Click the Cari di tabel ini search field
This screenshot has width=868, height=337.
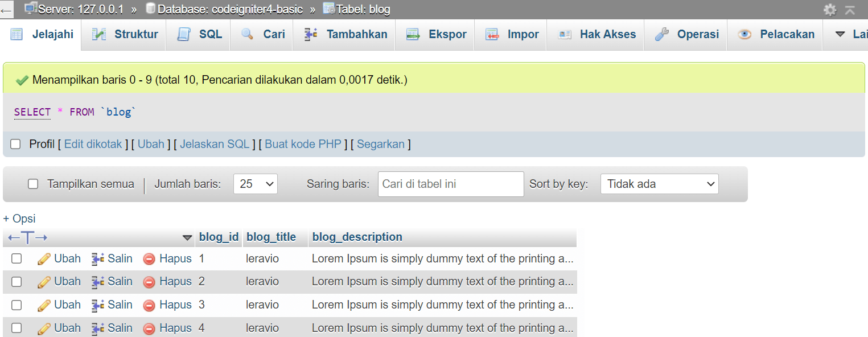[451, 183]
